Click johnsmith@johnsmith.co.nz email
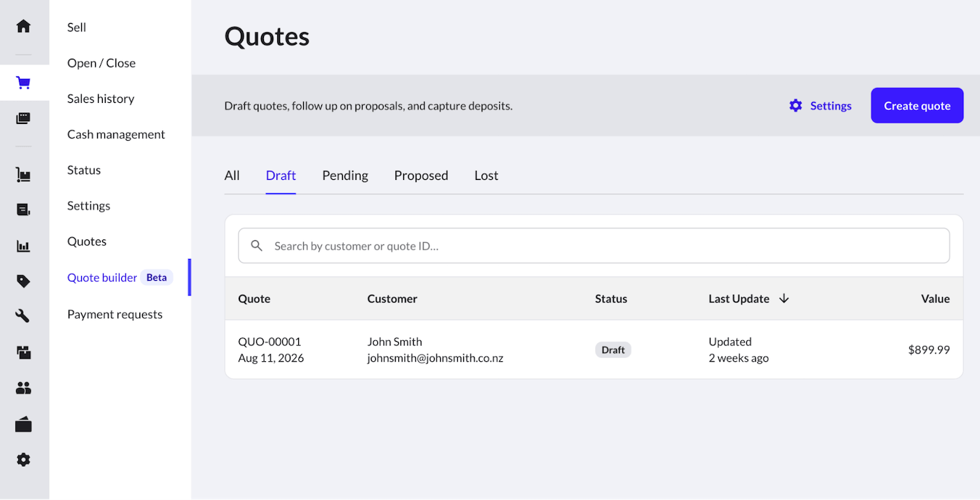The width and height of the screenshot is (980, 500). point(435,358)
